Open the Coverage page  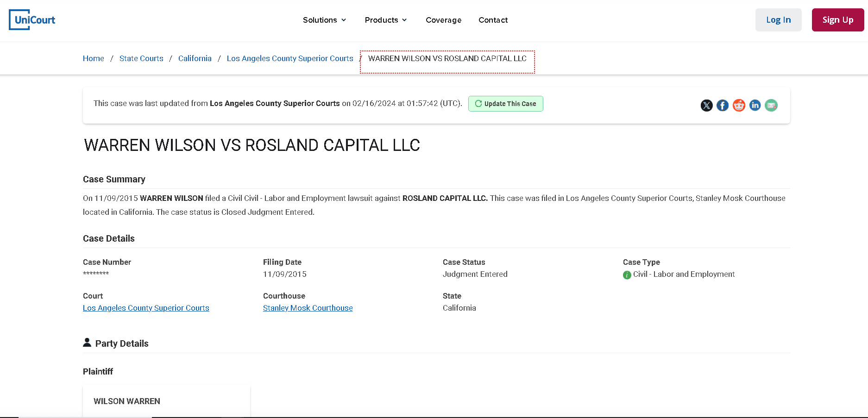(x=443, y=20)
